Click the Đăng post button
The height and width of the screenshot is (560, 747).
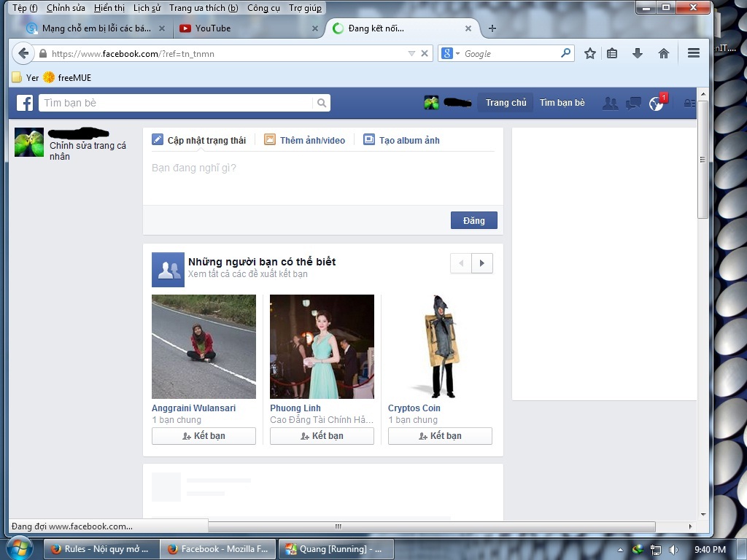(473, 220)
